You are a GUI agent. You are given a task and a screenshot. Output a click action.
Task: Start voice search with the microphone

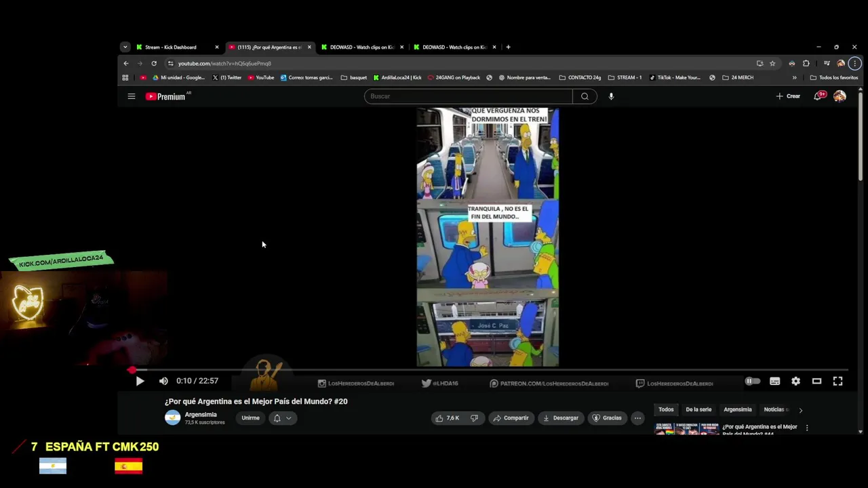pyautogui.click(x=611, y=96)
